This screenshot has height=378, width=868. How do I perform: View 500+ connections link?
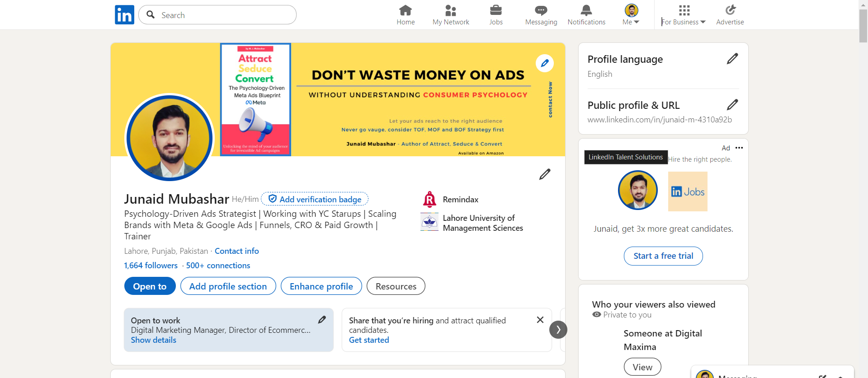218,266
